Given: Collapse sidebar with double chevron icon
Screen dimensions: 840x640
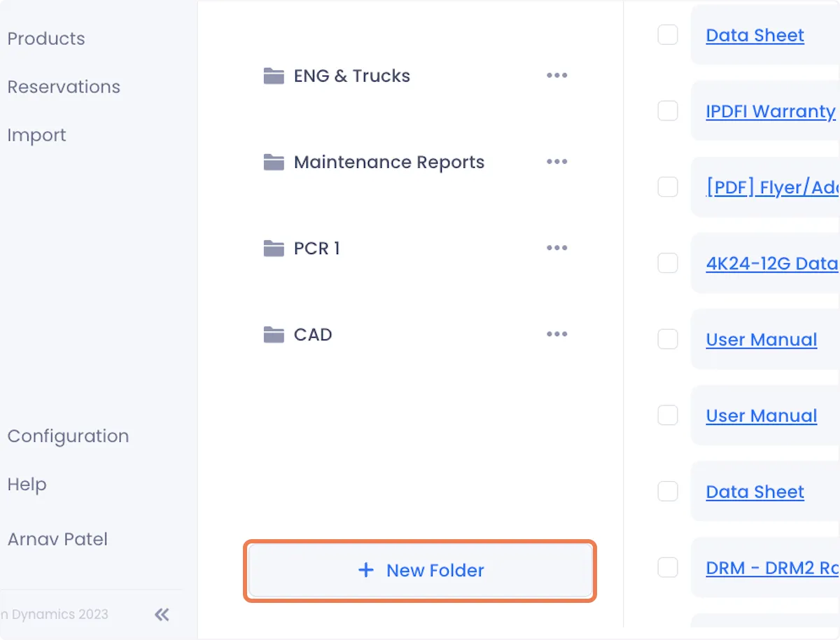Looking at the screenshot, I should (162, 615).
